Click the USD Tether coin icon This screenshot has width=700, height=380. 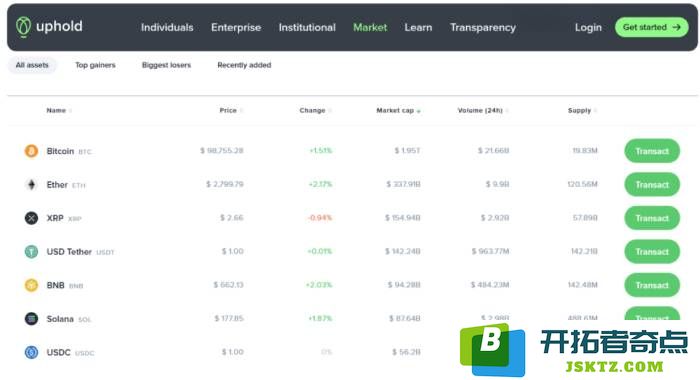(x=31, y=251)
